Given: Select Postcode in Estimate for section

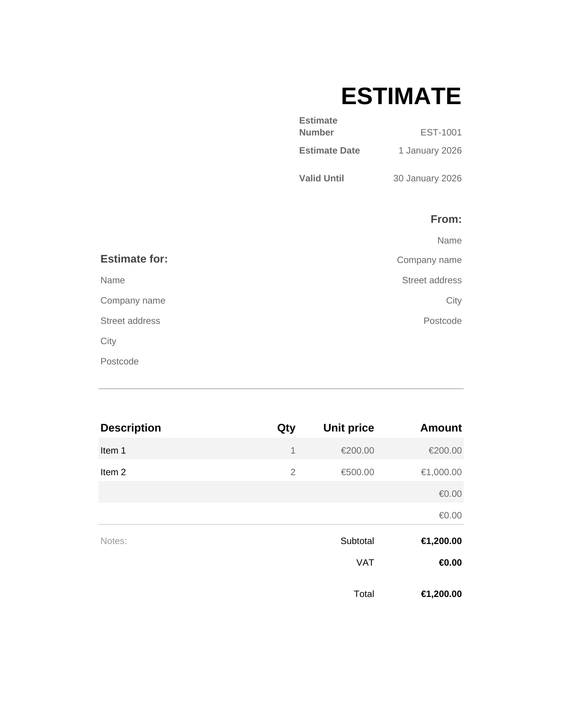Looking at the screenshot, I should coord(120,361).
